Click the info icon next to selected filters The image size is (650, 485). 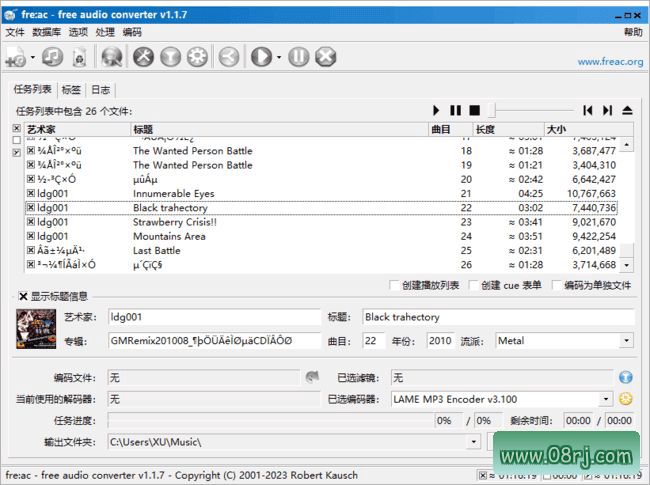(626, 377)
